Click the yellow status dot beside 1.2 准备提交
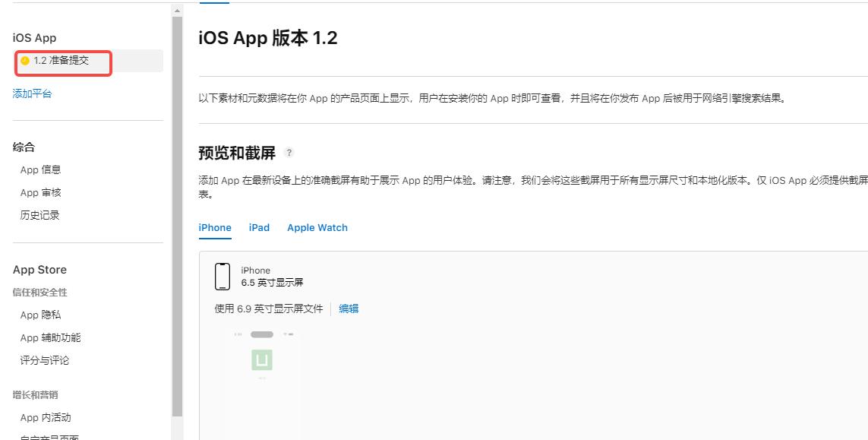Screen dimensions: 868x440 (25, 61)
